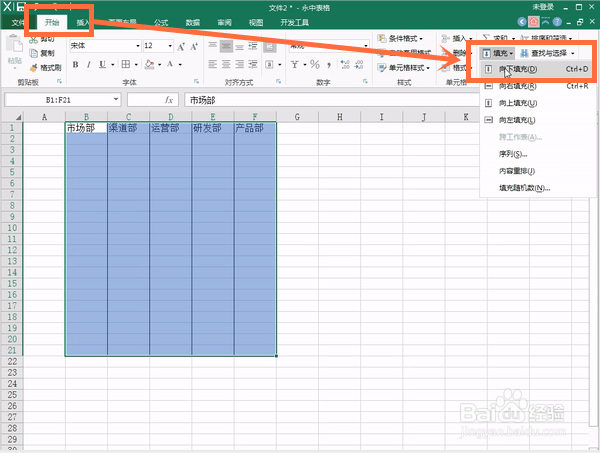This screenshot has width=600, height=453.
Task: Toggle italic formatting I
Action: pos(88,64)
